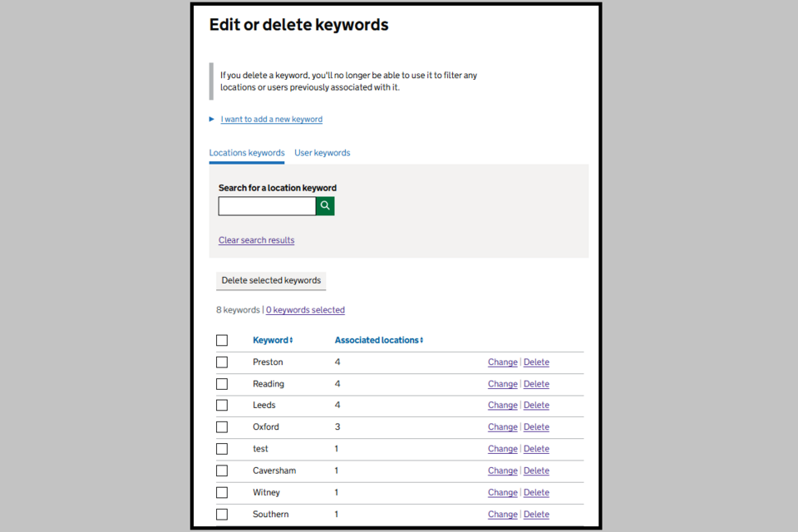Screen dimensions: 798x532
Task: Expand 'I want to add a new keyword'
Action: (271, 120)
